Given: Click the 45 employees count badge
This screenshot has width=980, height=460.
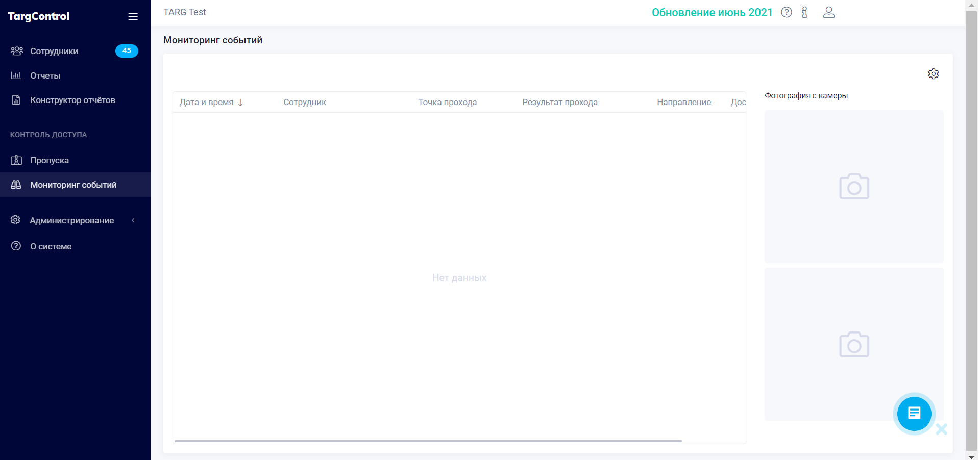Looking at the screenshot, I should tap(127, 51).
